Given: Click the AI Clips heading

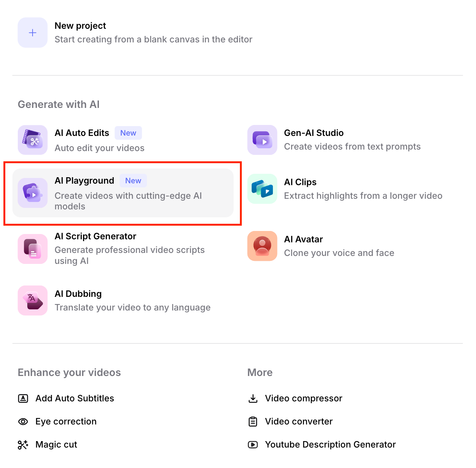Looking at the screenshot, I should (x=300, y=182).
